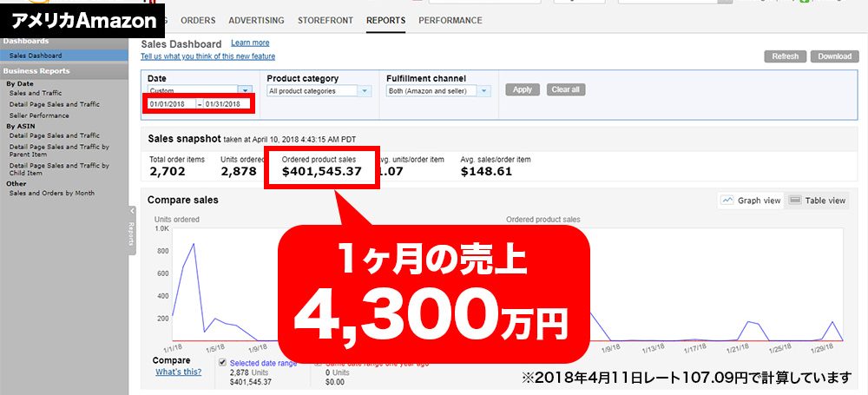Open the STOREFRONT navigation tab
This screenshot has width=868, height=395.
point(325,21)
